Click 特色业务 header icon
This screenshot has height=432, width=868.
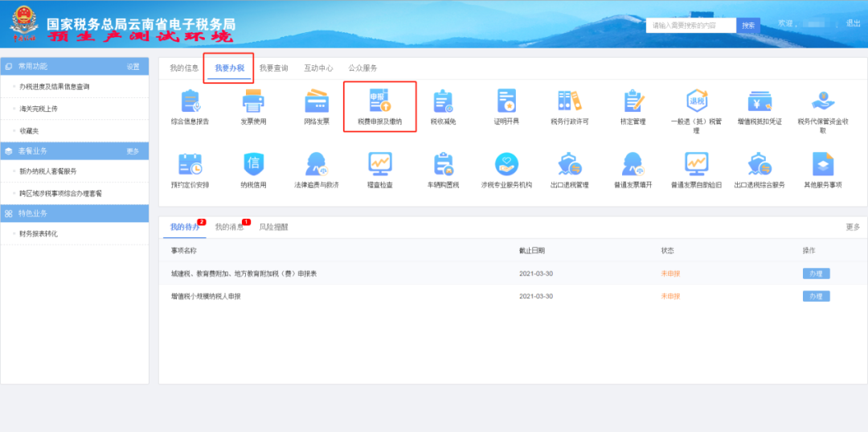coord(8,214)
